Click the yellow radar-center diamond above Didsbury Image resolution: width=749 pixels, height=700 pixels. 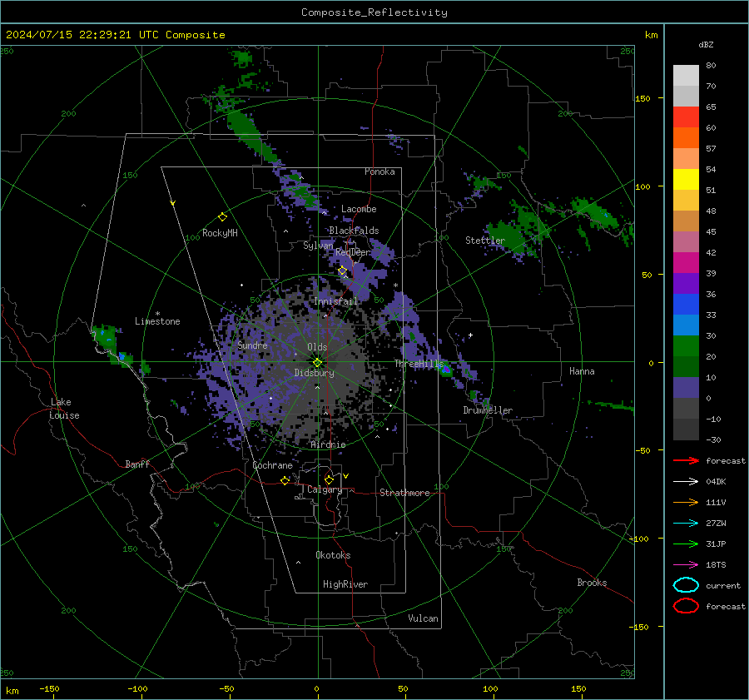[317, 363]
